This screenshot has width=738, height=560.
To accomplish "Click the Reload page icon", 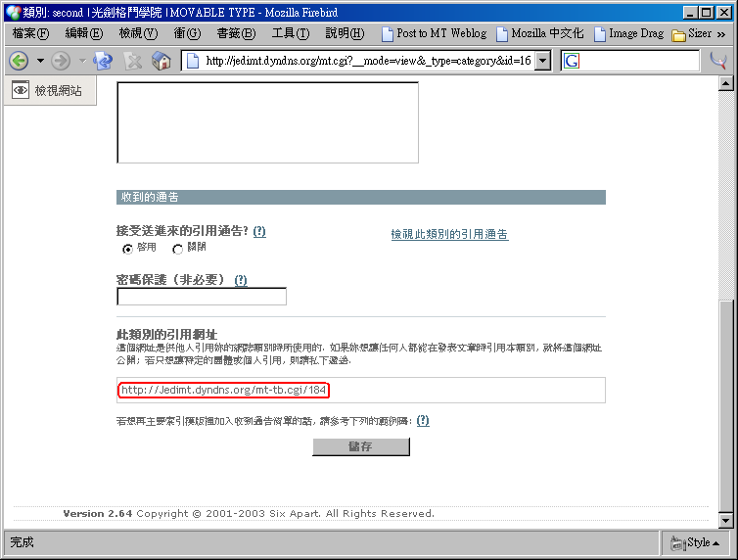I will coord(103,61).
